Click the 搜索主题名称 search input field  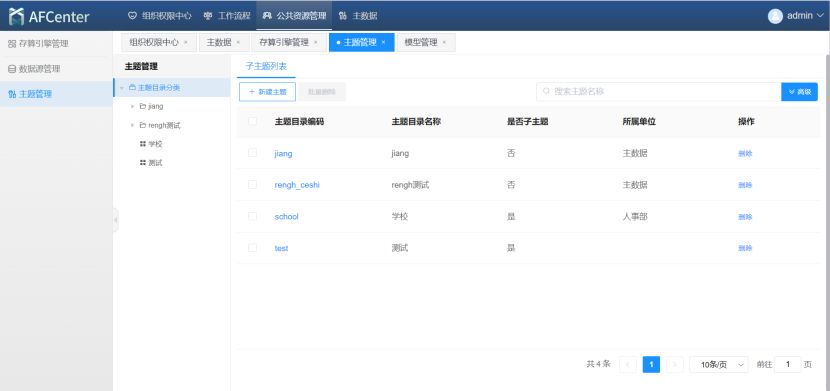658,92
